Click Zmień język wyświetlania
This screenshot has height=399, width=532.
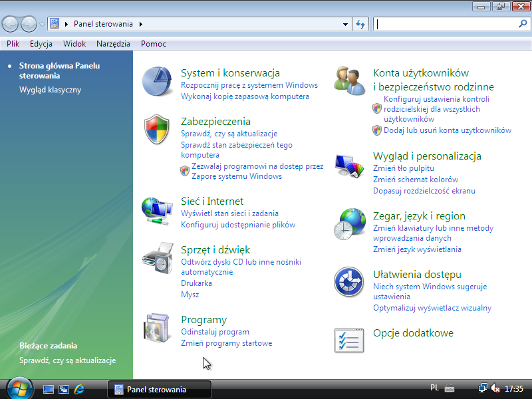(x=418, y=249)
